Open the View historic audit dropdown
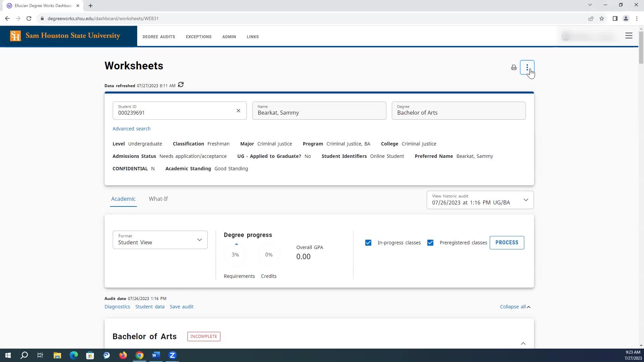This screenshot has height=362, width=644. (x=480, y=200)
